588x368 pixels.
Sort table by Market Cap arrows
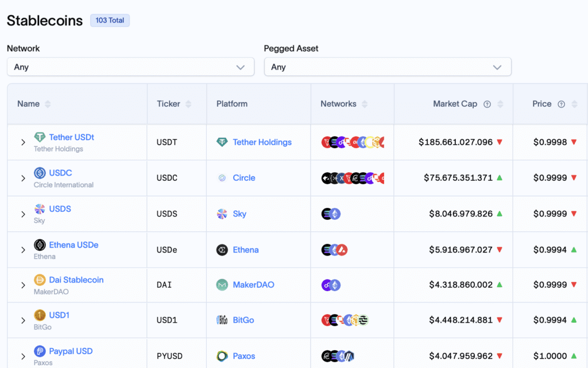coord(500,104)
